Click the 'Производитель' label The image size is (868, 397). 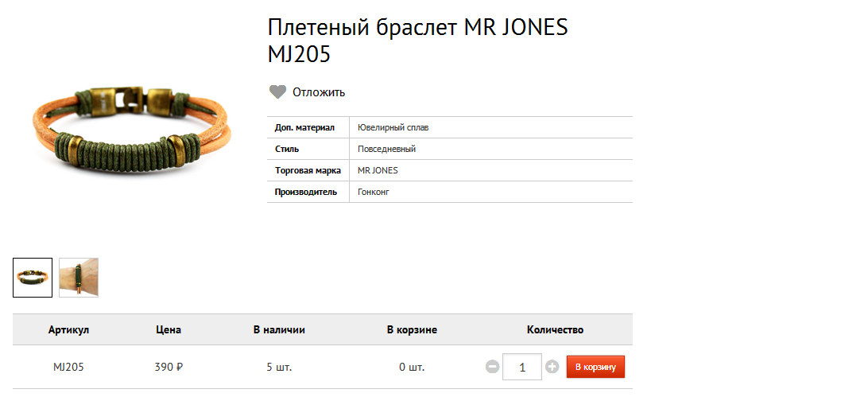pyautogui.click(x=305, y=192)
